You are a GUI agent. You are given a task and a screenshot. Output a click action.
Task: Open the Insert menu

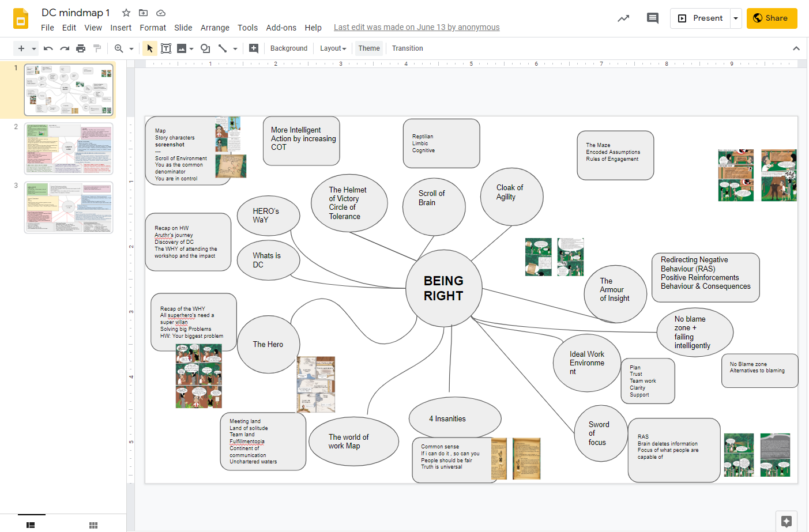(121, 28)
